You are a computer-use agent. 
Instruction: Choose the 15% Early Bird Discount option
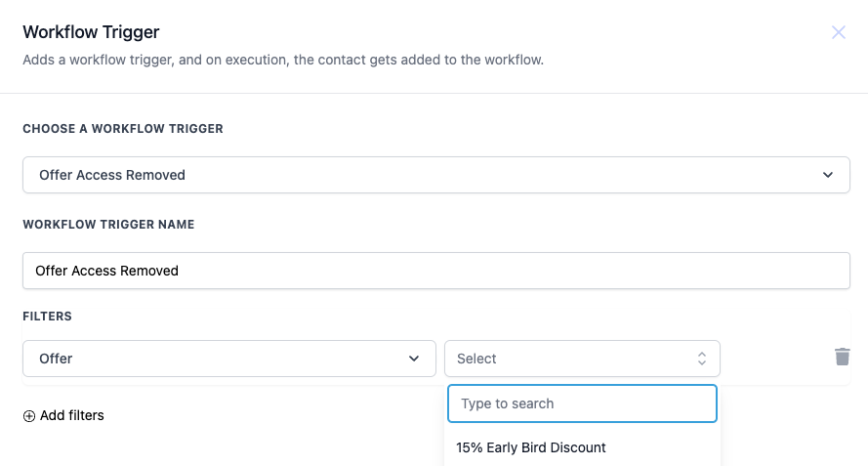coord(531,447)
